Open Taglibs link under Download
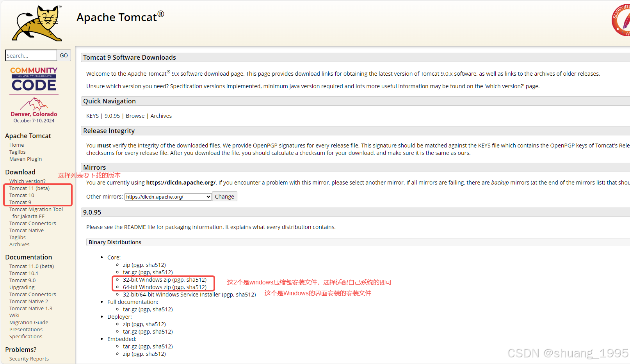The height and width of the screenshot is (364, 630). (18, 237)
